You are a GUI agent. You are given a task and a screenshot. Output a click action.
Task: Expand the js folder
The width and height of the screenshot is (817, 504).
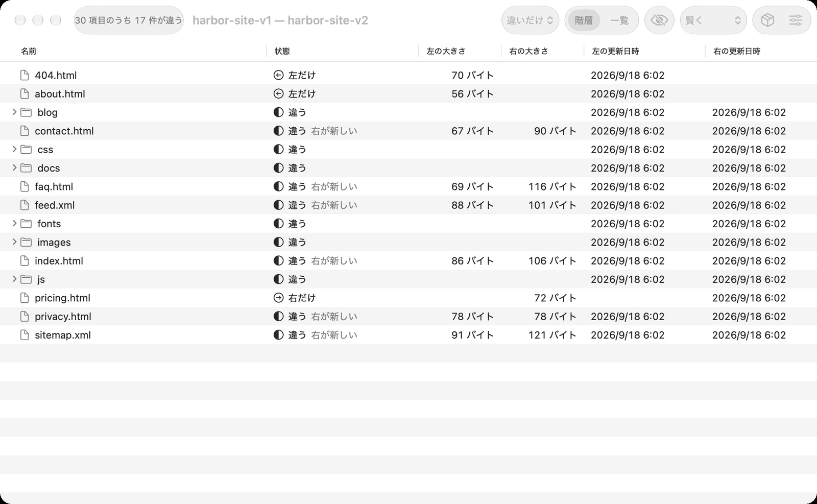point(14,279)
